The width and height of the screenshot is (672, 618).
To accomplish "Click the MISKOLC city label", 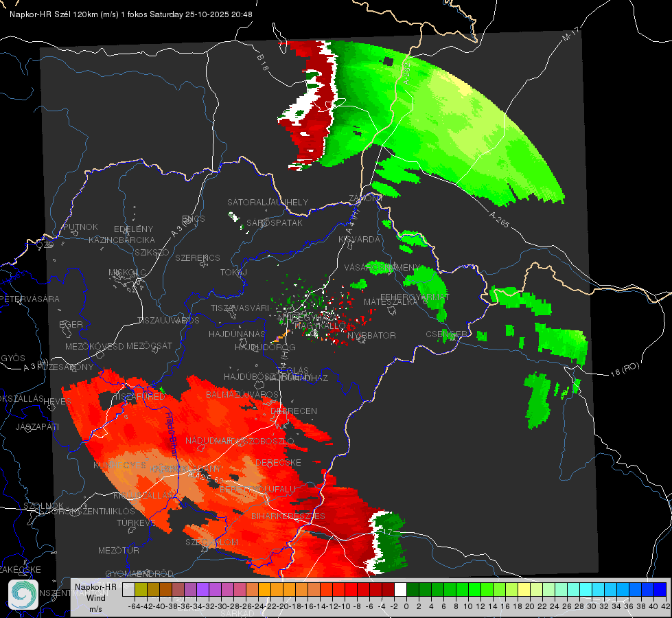I will [x=127, y=273].
